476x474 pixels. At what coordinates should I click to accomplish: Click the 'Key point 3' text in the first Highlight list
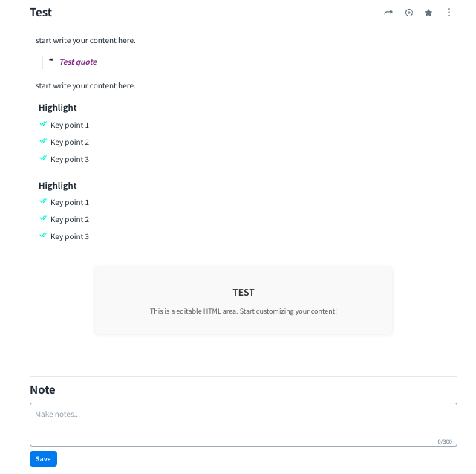[x=70, y=160]
